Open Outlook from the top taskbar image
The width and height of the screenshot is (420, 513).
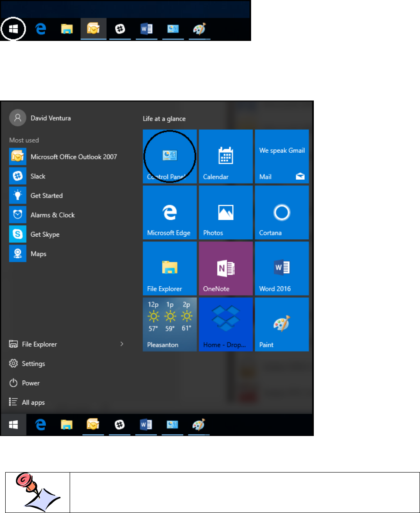tap(93, 29)
